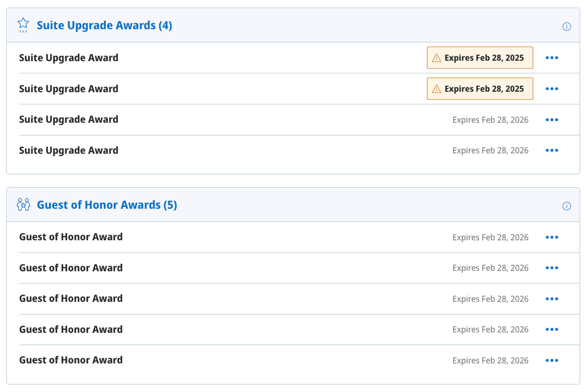This screenshot has height=392, width=588.
Task: Select fourth "Guest of Honor Award" row title
Action: click(71, 329)
